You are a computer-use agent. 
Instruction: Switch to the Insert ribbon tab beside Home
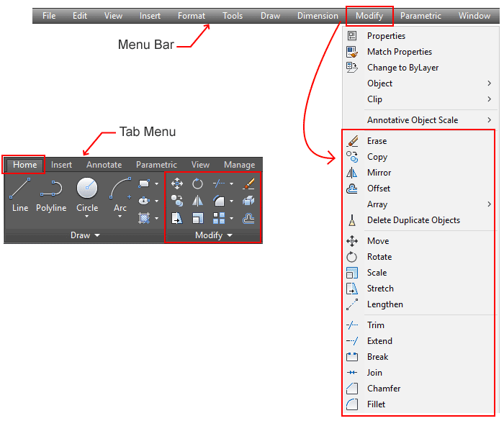tap(61, 165)
